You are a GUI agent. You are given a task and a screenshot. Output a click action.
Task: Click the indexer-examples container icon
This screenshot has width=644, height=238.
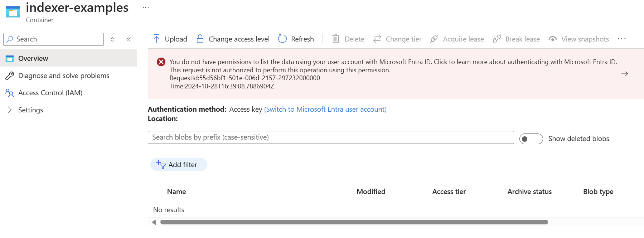(13, 11)
